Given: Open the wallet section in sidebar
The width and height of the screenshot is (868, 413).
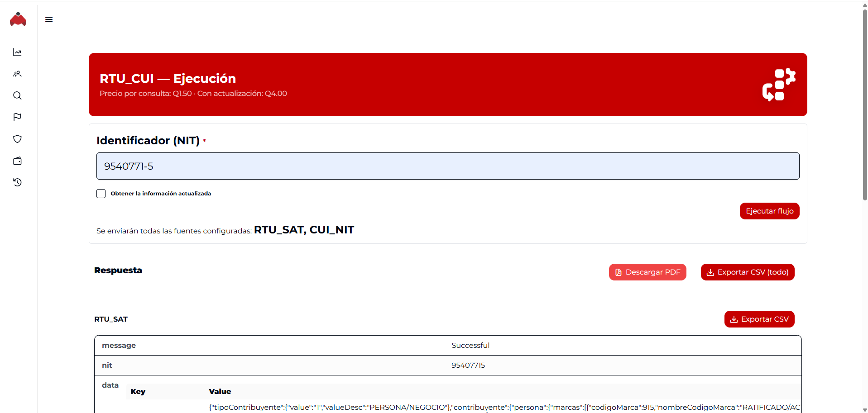Looking at the screenshot, I should pyautogui.click(x=17, y=161).
